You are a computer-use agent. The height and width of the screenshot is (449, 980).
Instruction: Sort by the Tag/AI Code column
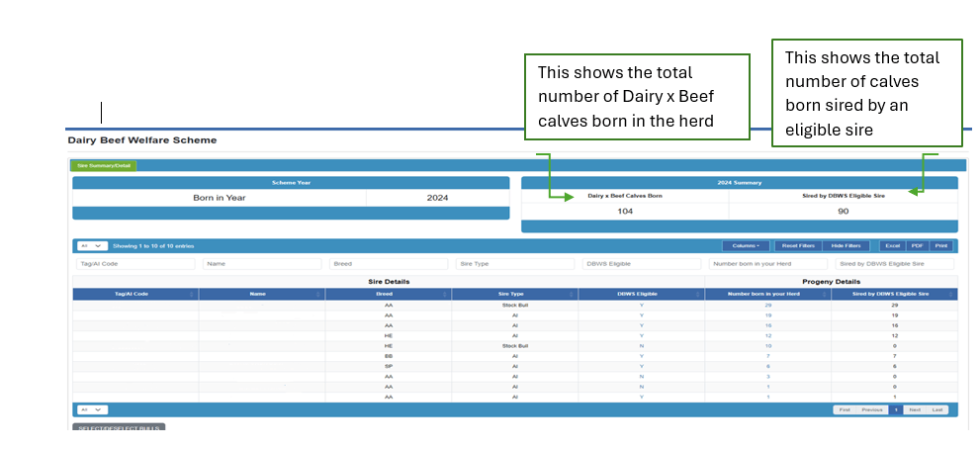pyautogui.click(x=132, y=294)
